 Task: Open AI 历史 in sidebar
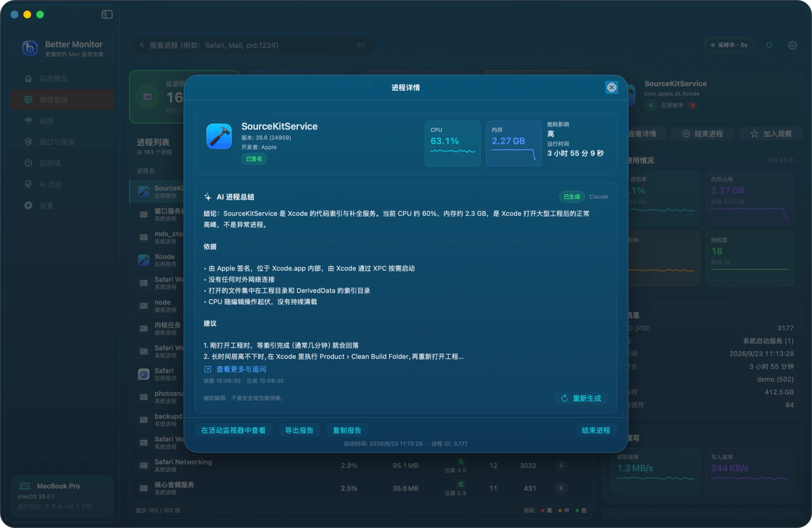coord(63,184)
